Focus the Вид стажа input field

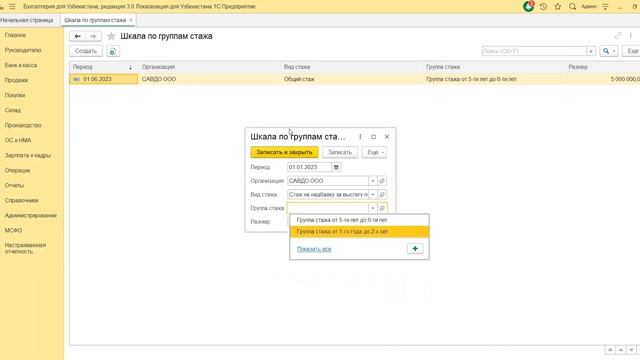click(x=328, y=195)
